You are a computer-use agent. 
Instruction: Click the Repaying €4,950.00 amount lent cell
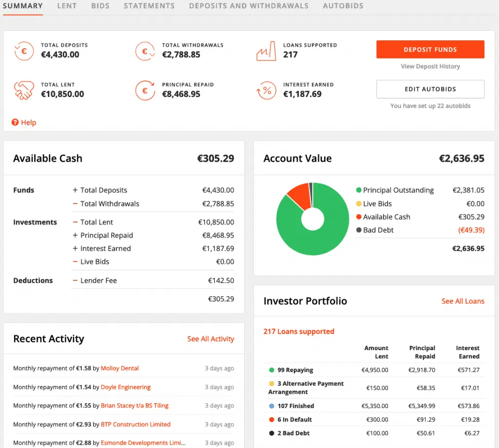pyautogui.click(x=375, y=370)
